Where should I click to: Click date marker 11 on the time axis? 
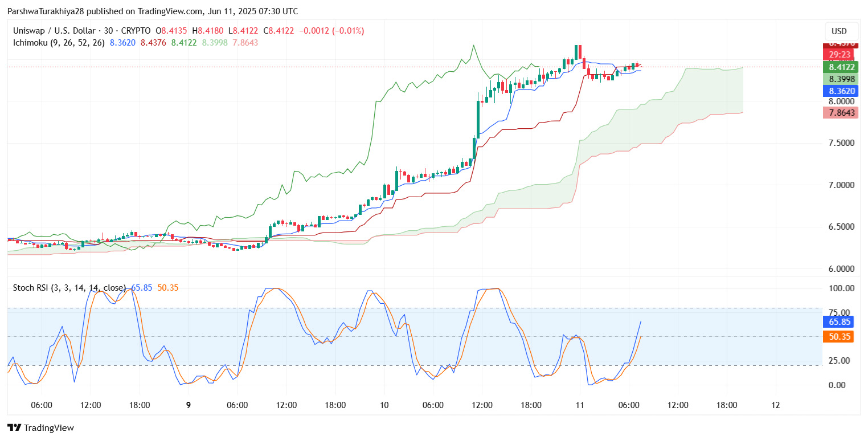click(580, 405)
